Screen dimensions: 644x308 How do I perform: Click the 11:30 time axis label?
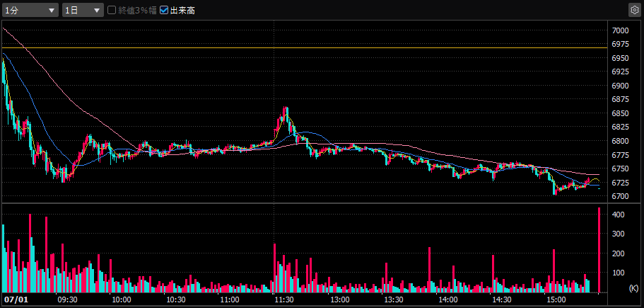click(284, 300)
